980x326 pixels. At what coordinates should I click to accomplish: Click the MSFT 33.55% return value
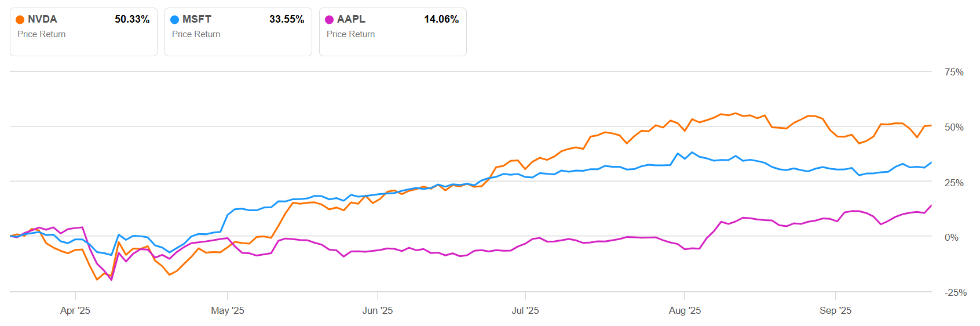[287, 19]
